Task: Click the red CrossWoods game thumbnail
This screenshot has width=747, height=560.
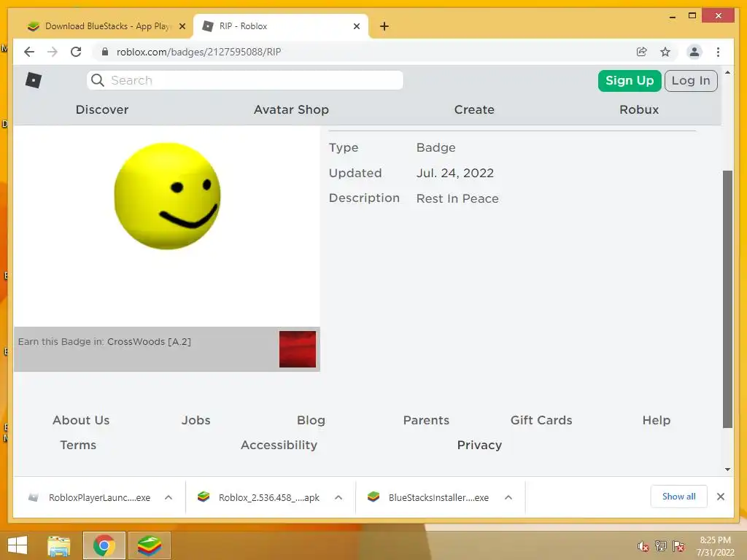Action: click(x=298, y=349)
